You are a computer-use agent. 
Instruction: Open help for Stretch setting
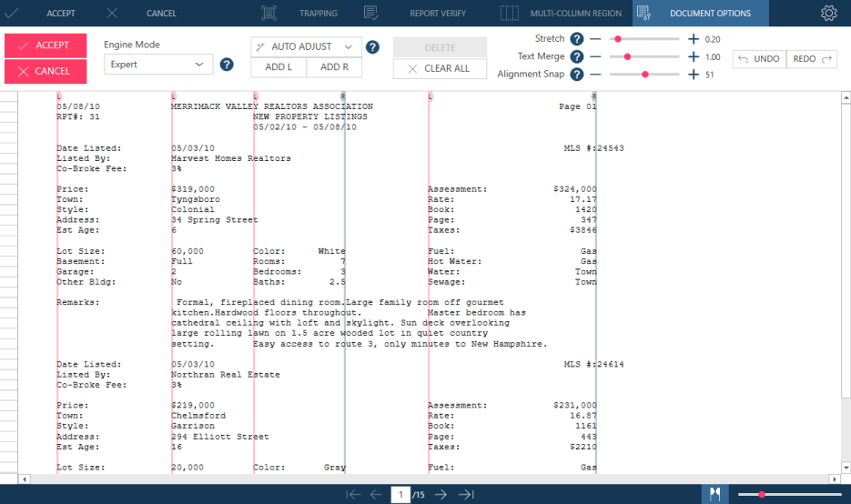(x=576, y=39)
